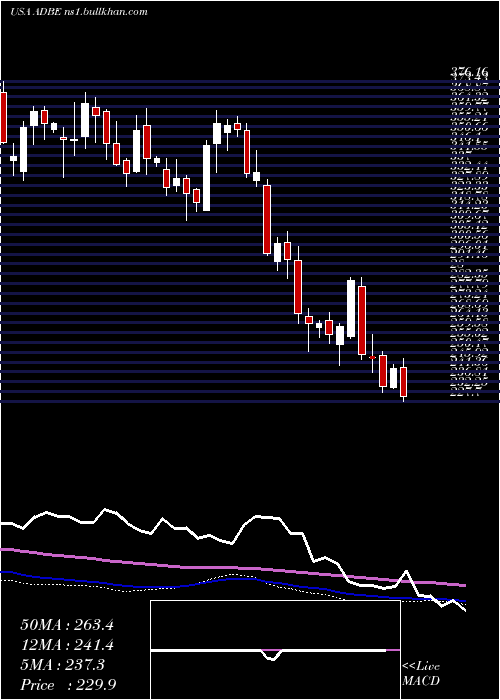Click the 'Price : 229.9' value
This screenshot has width=500, height=700.
point(68,685)
